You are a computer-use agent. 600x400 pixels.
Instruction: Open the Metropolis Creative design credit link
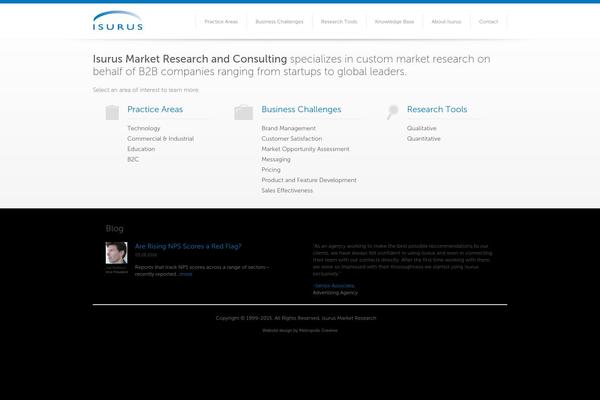(318, 330)
